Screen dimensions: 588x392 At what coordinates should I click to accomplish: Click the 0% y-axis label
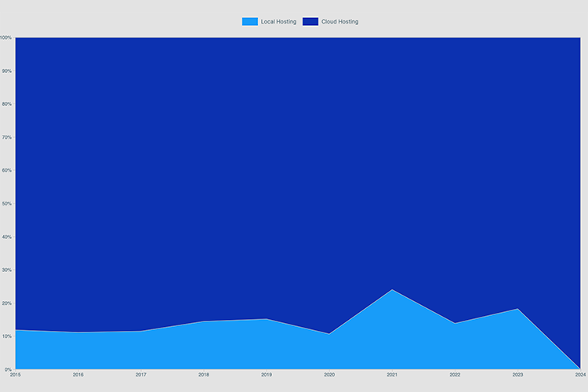[8, 369]
